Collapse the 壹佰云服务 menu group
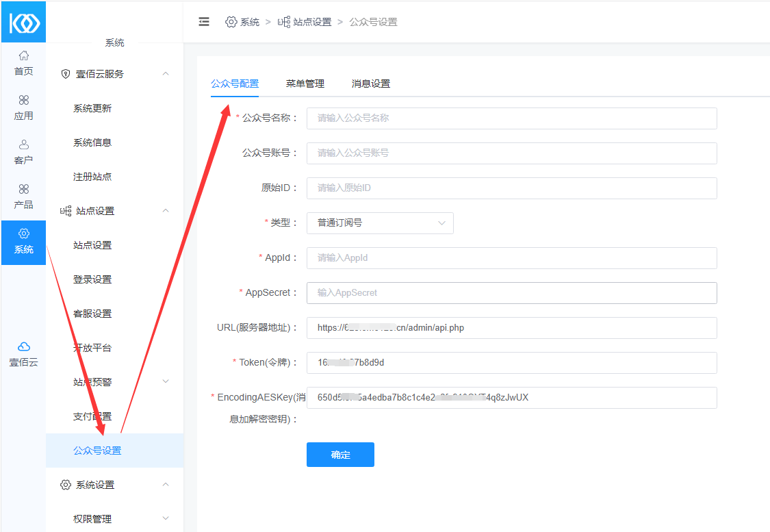 pyautogui.click(x=166, y=74)
